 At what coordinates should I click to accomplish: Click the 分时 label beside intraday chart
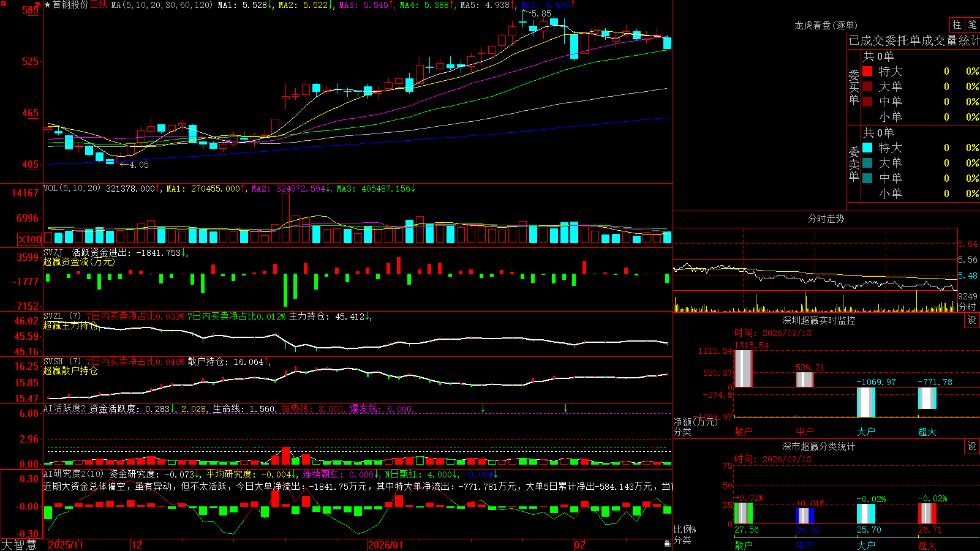click(967, 307)
